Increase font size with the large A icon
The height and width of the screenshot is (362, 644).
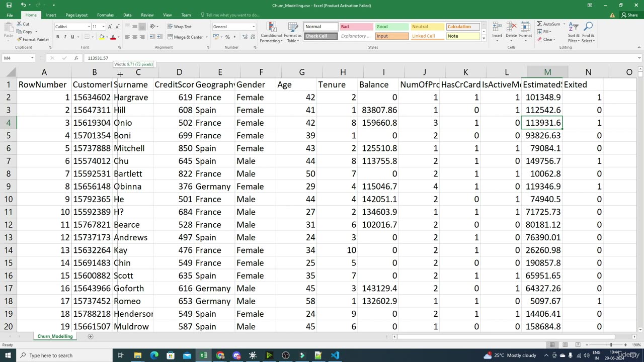(111, 27)
